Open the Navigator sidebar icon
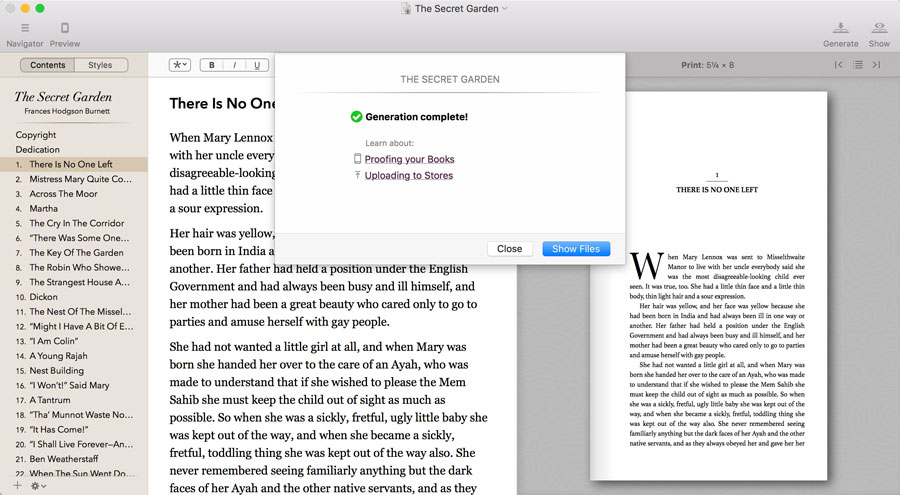The image size is (900, 495). [25, 28]
